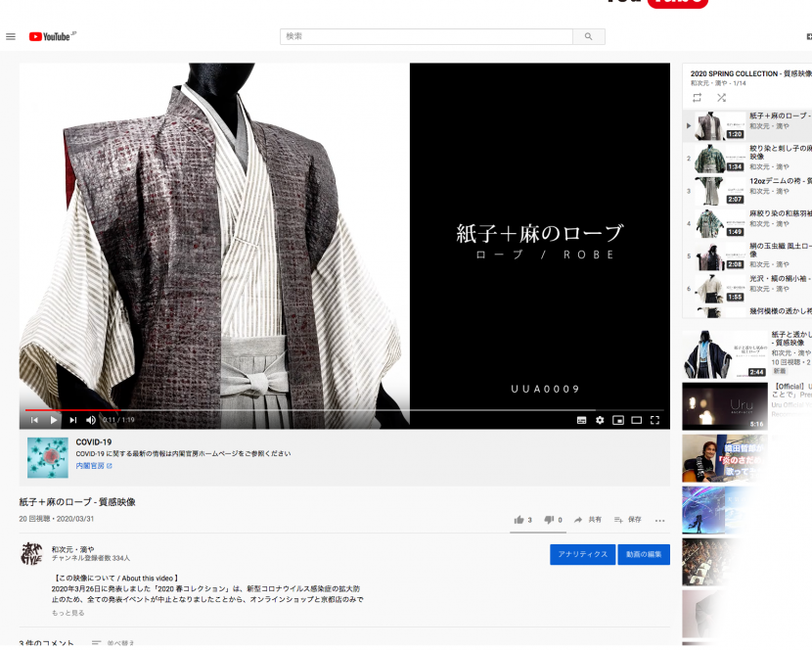The width and height of the screenshot is (812, 650).
Task: Click the video title 紙子＋麻のローブ - 質感映像
Action: point(77,502)
